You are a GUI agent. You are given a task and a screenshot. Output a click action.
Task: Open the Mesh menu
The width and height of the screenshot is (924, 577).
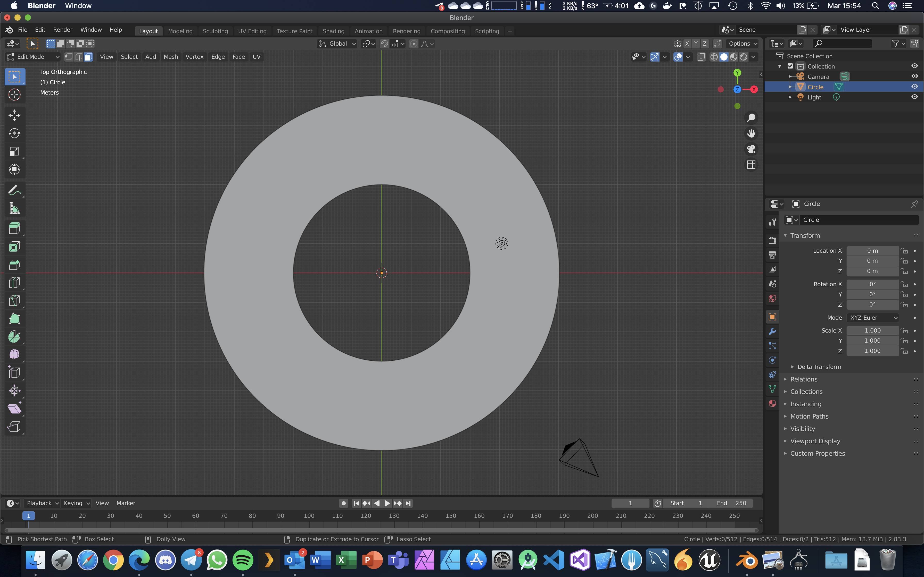pos(171,56)
